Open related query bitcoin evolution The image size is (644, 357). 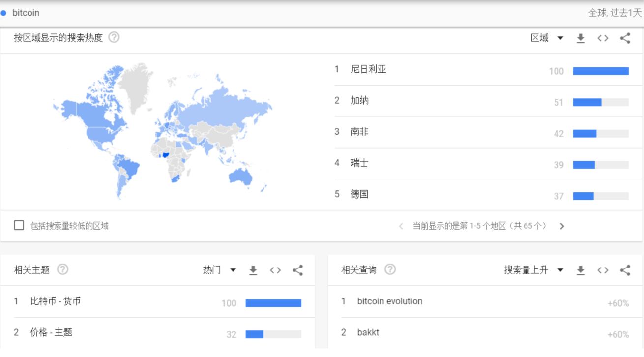click(x=390, y=301)
